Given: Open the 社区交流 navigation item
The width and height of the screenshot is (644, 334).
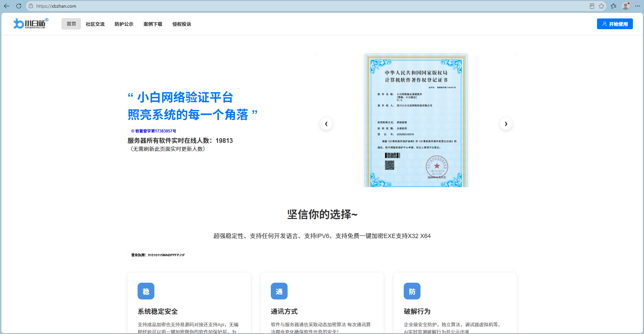Looking at the screenshot, I should coord(95,24).
